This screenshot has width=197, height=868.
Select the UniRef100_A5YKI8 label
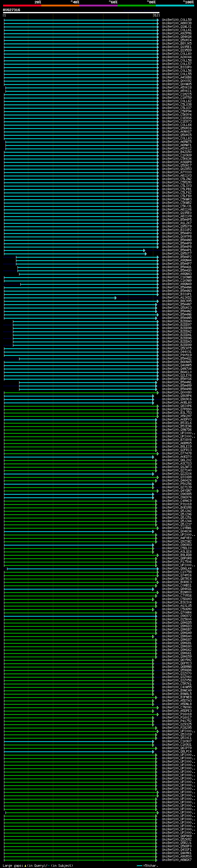177,88
